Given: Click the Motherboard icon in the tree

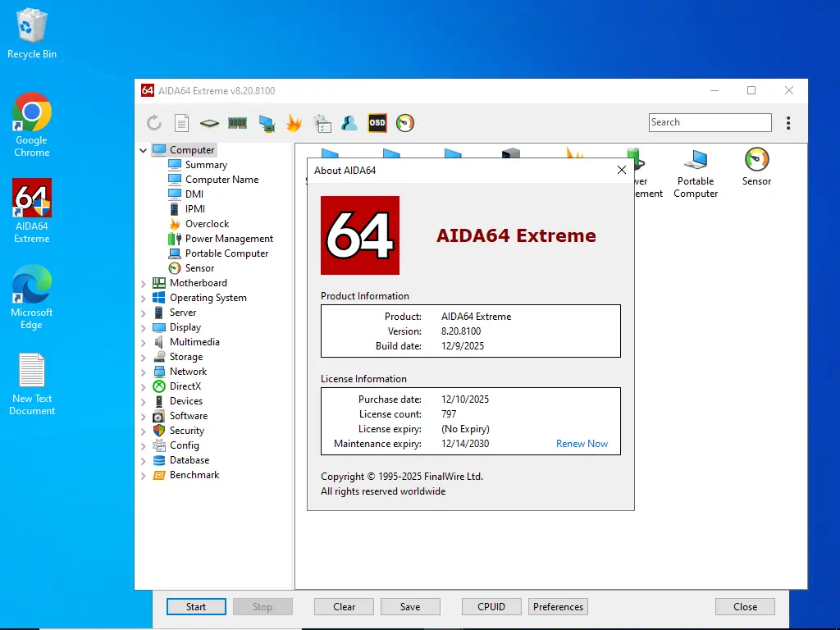Looking at the screenshot, I should [x=158, y=283].
